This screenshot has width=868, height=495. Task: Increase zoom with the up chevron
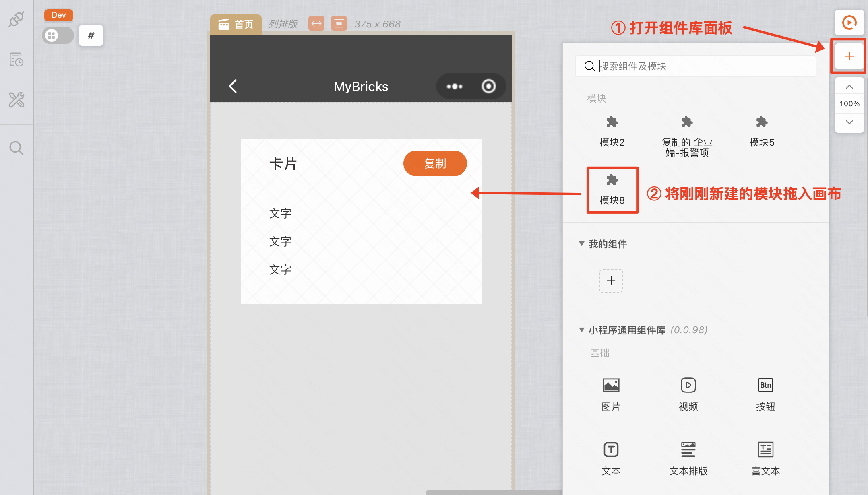(849, 87)
